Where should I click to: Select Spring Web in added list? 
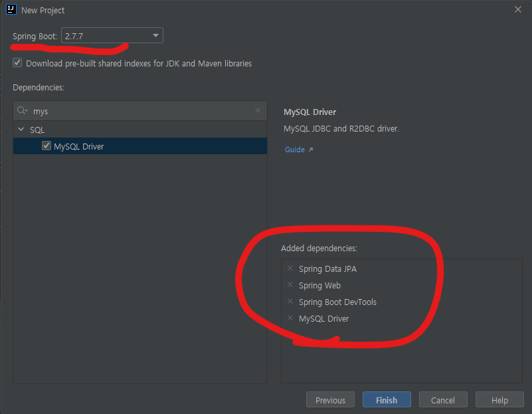(319, 285)
